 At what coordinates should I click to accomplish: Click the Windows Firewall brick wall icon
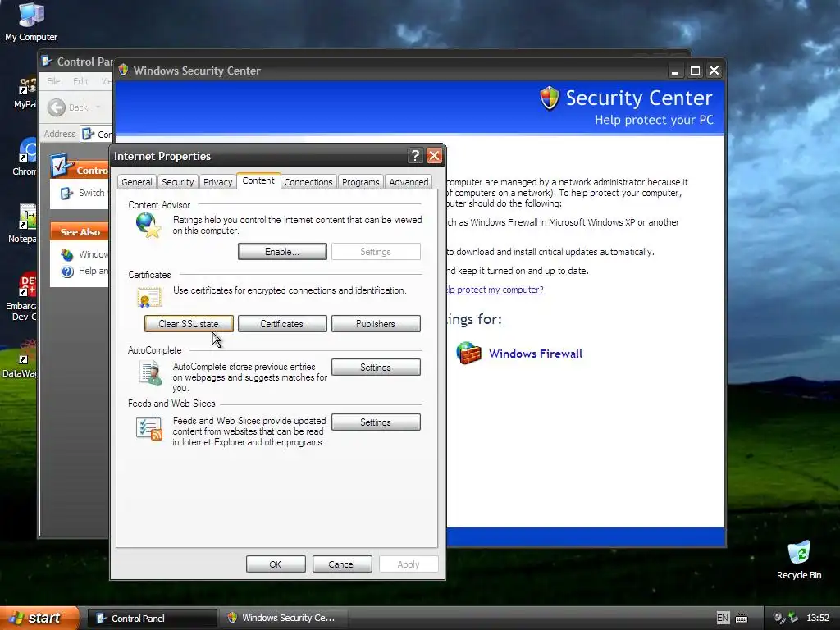point(468,353)
